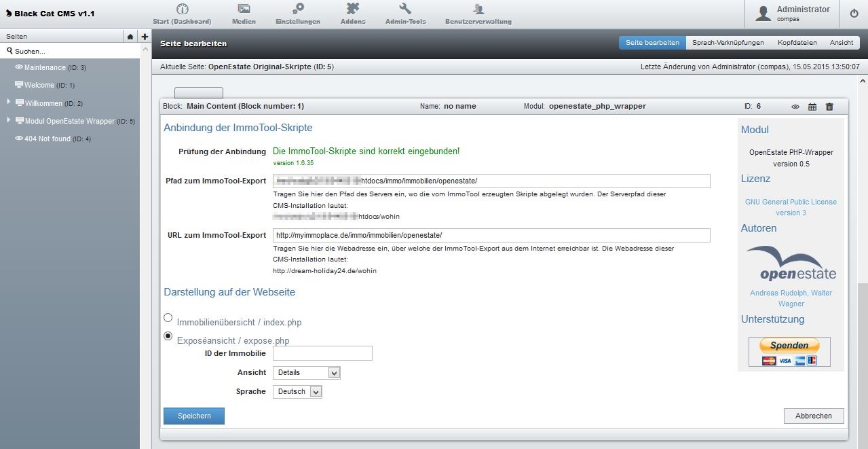The height and width of the screenshot is (449, 868).
Task: Delete block 6 with the trash icon
Action: [829, 107]
